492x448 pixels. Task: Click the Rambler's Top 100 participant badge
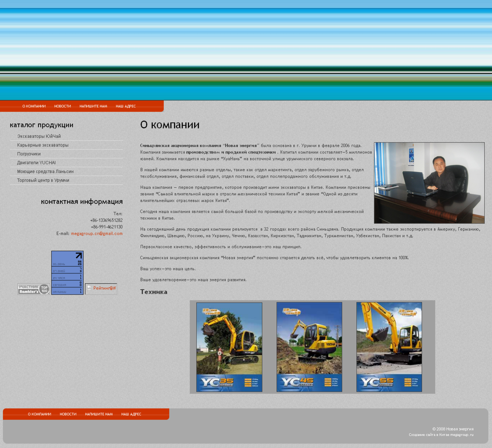[x=34, y=289]
